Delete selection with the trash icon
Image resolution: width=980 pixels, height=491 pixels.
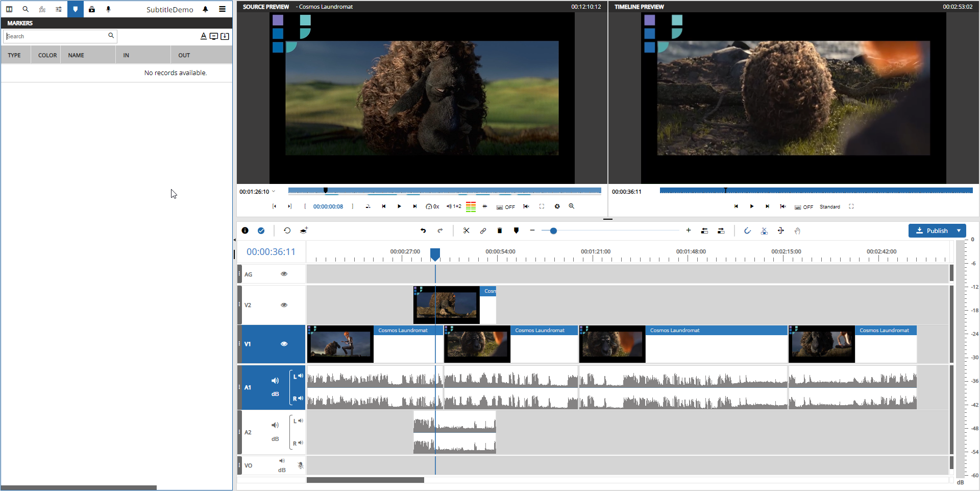pyautogui.click(x=500, y=231)
